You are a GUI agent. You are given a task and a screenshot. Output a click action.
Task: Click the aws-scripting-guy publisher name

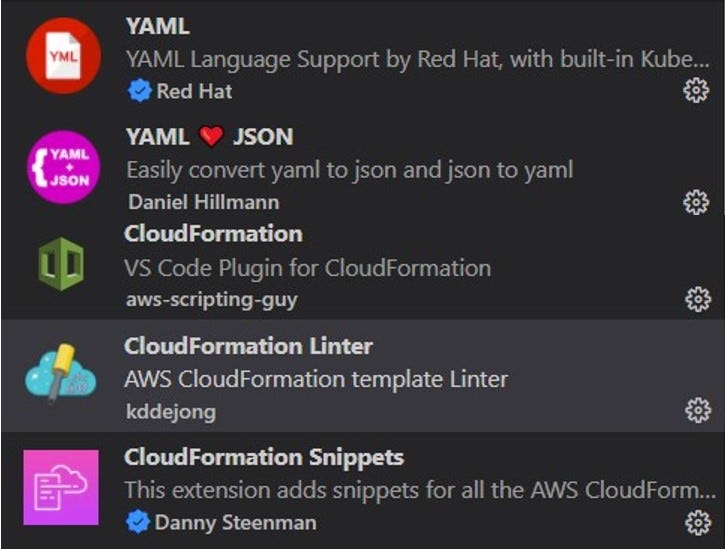(212, 300)
